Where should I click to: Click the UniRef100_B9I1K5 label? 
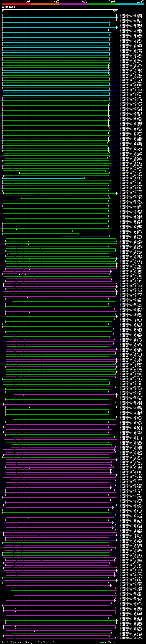point(131,70)
